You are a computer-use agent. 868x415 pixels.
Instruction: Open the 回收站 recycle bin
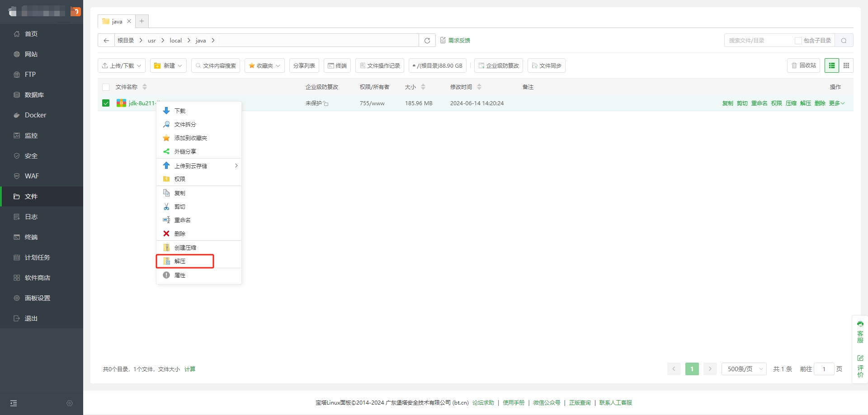tap(803, 65)
